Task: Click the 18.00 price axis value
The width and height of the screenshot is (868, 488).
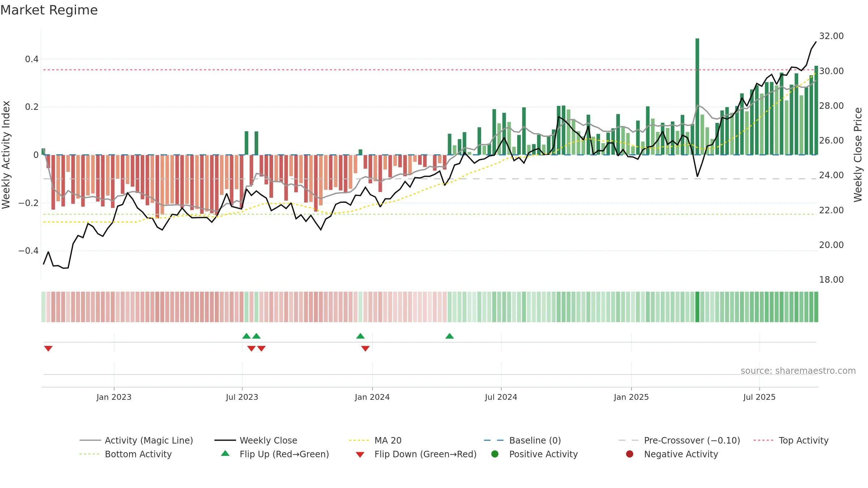Action: pos(831,279)
